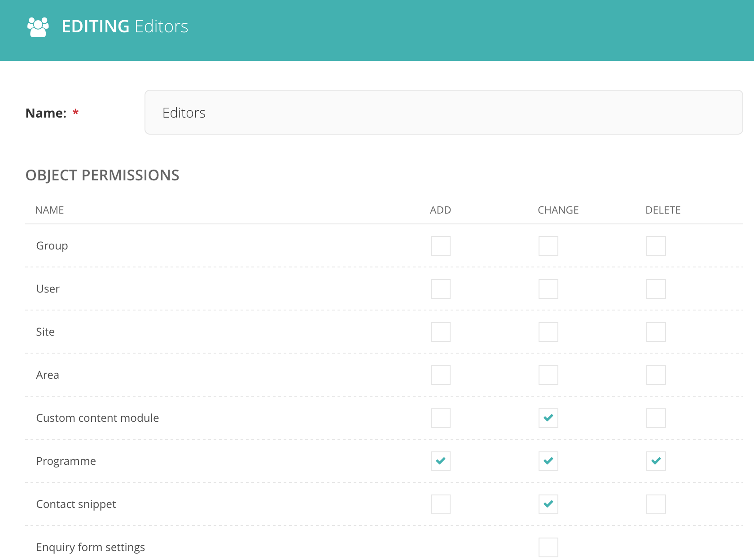This screenshot has height=560, width=754.
Task: Tick the Delete checkbox for Area
Action: (656, 375)
